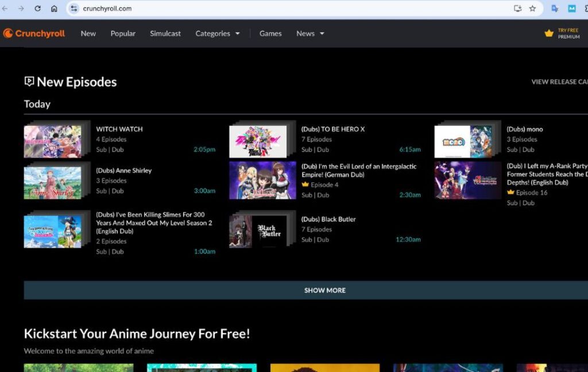Open the Black Butler thumbnail
Image resolution: width=588 pixels, height=372 pixels.
pos(258,231)
